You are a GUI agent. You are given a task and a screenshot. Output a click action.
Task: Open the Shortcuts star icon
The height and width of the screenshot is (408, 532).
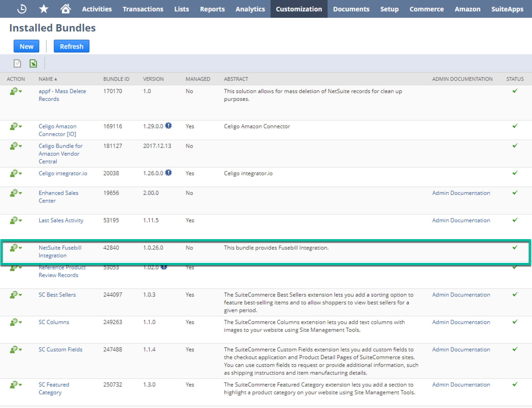[x=44, y=9]
